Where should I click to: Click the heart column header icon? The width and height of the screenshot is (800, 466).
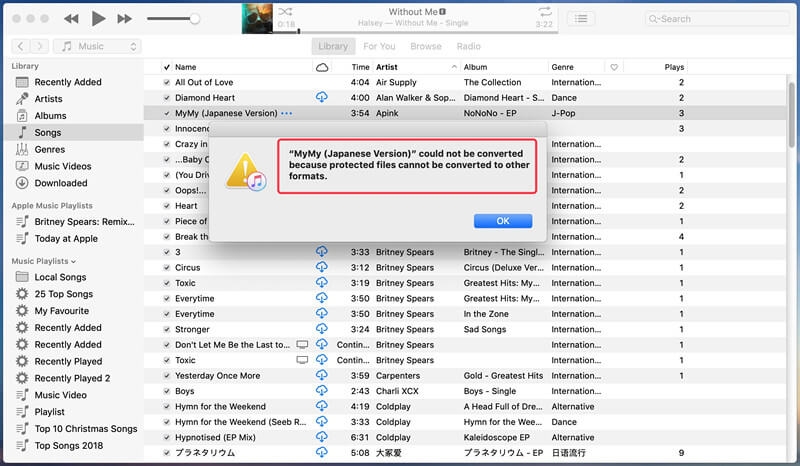(x=614, y=67)
